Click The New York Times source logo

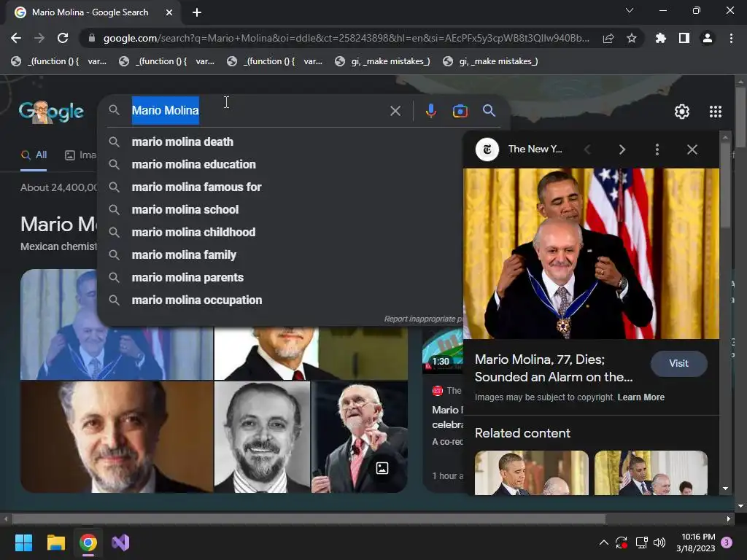[487, 149]
